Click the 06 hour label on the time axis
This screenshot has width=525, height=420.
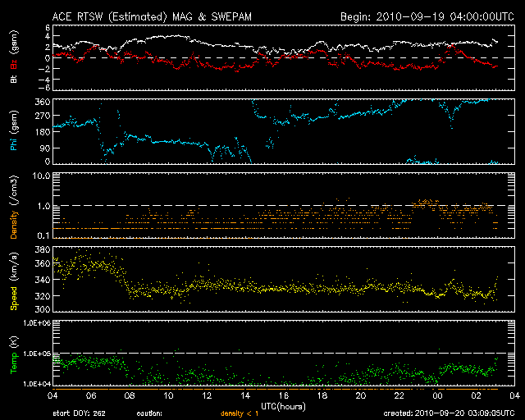pos(91,396)
